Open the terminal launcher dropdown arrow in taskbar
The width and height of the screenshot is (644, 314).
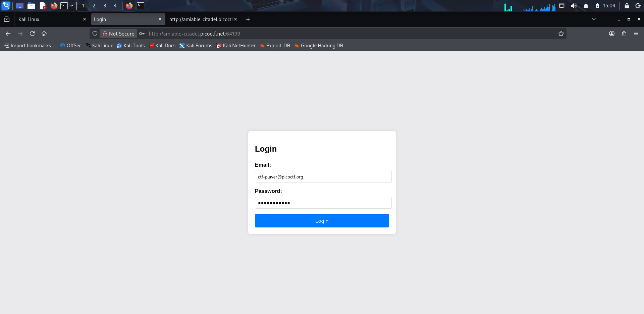(x=72, y=6)
